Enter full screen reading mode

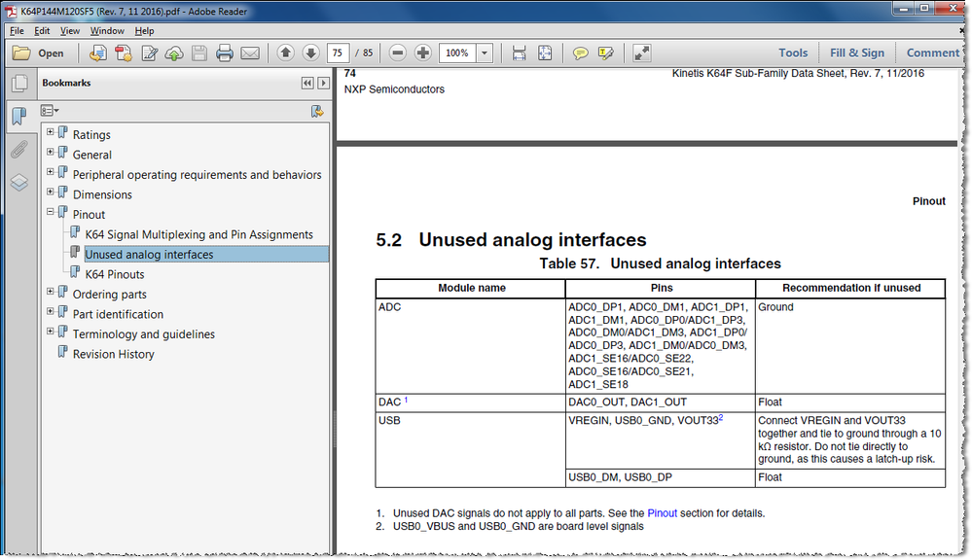pos(640,52)
